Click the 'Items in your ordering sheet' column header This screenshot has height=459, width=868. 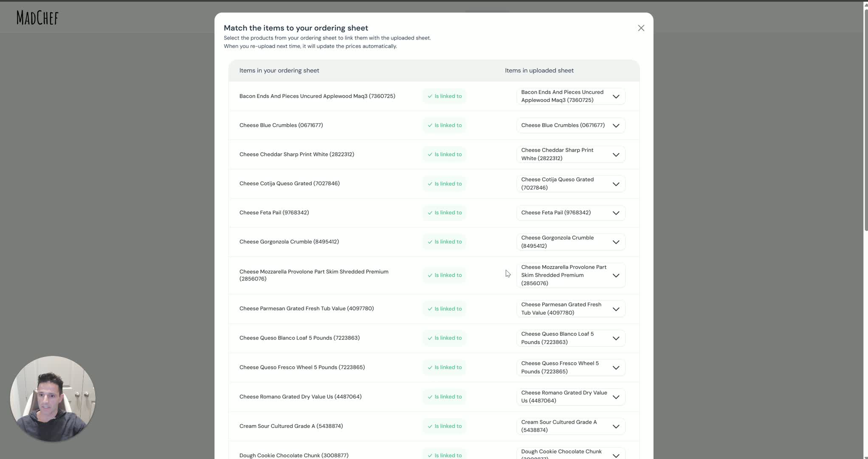point(279,71)
